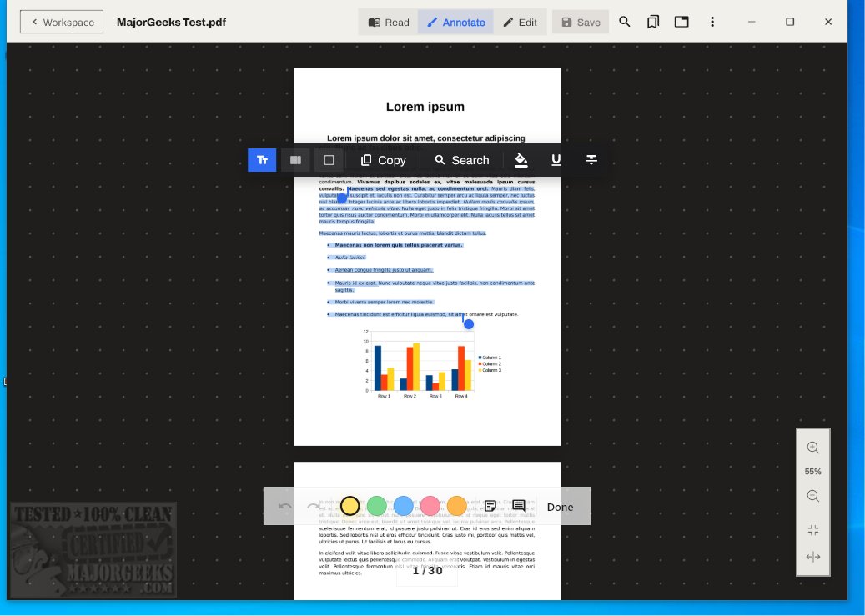
Task: Click the 55% zoom level value
Action: (x=812, y=472)
